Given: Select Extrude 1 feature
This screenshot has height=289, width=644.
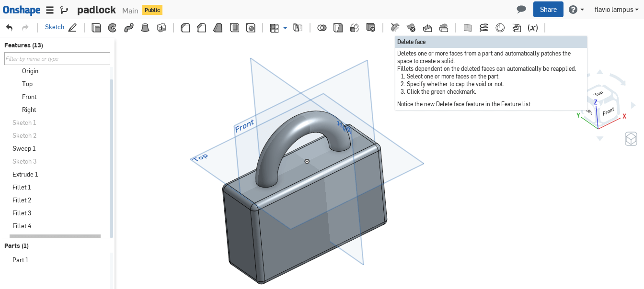Looking at the screenshot, I should (x=25, y=174).
